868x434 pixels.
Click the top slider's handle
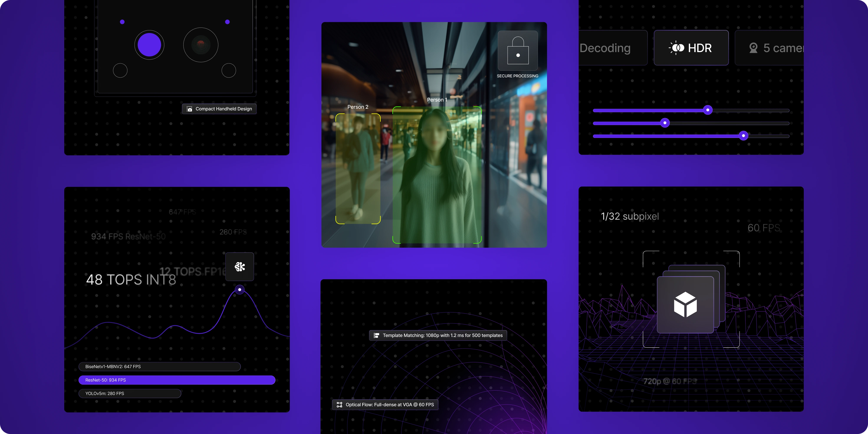pyautogui.click(x=708, y=110)
